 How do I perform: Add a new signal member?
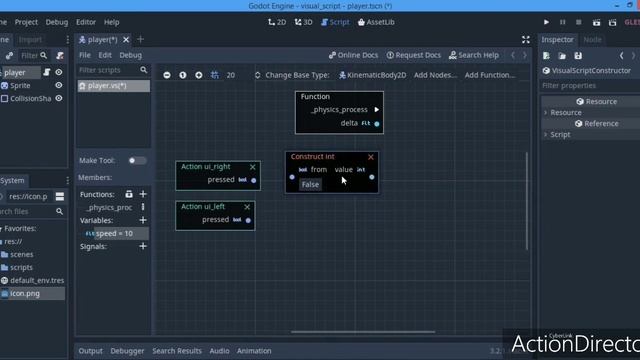point(143,247)
